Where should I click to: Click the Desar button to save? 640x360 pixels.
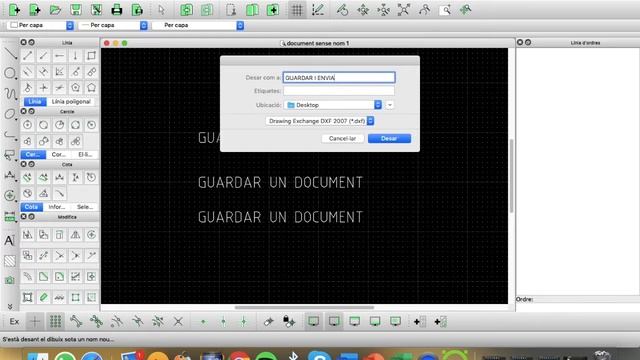coord(389,138)
